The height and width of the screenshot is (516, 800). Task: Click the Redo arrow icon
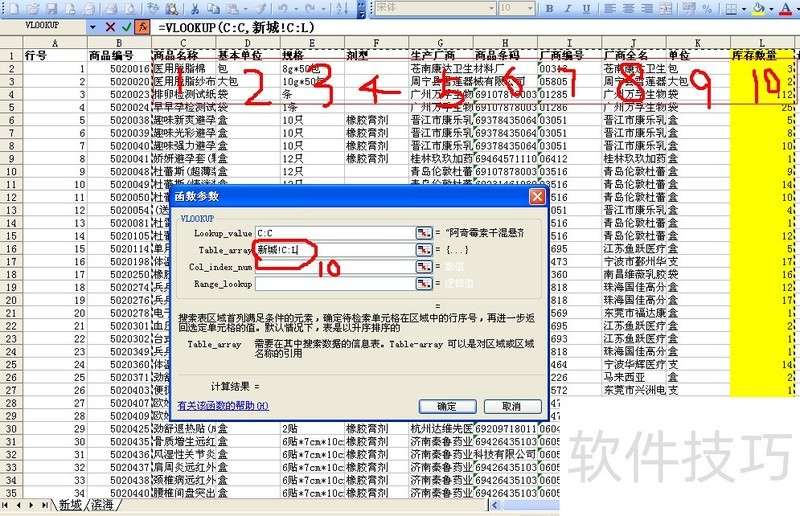pyautogui.click(x=310, y=9)
